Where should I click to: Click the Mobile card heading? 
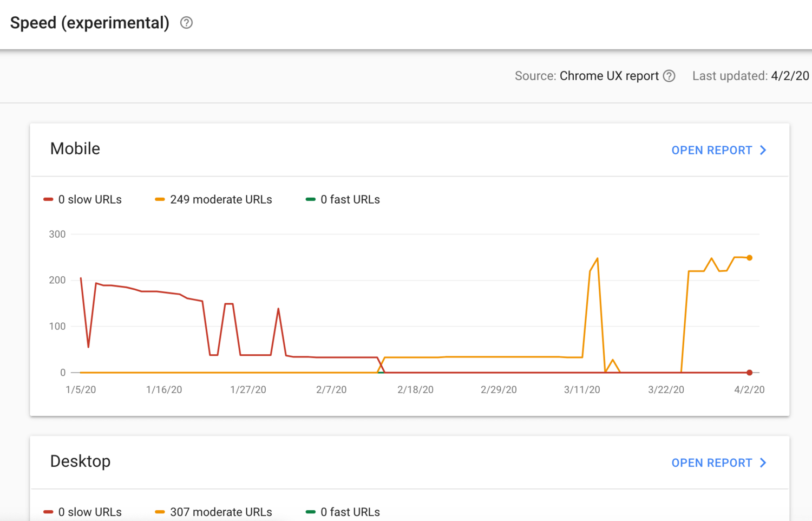(x=75, y=148)
